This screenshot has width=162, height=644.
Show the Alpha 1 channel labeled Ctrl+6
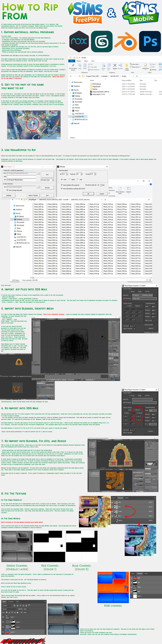pos(112,520)
